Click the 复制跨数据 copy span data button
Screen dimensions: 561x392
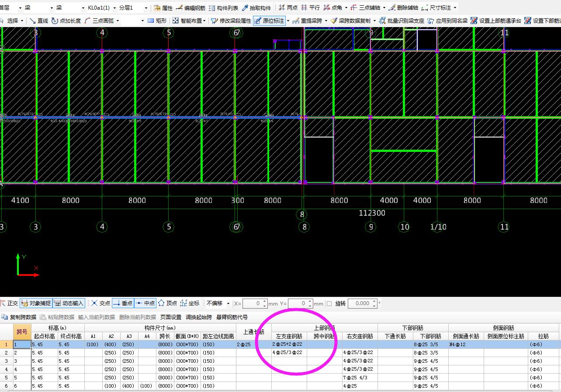19,317
